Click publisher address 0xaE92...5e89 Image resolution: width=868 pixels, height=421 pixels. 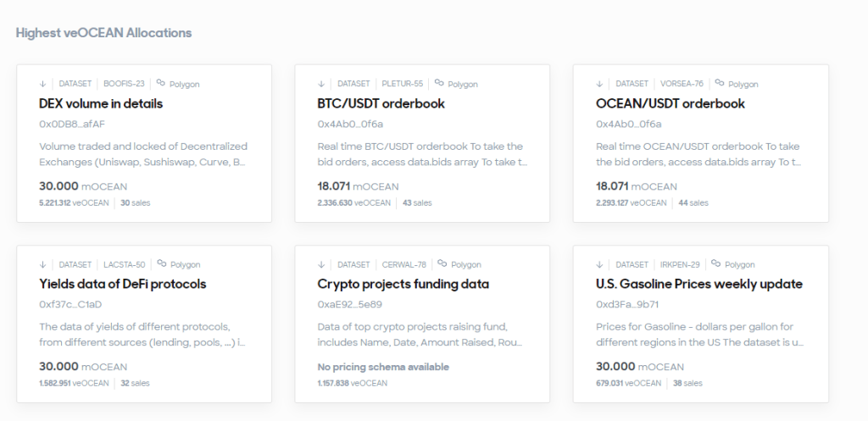pos(349,304)
